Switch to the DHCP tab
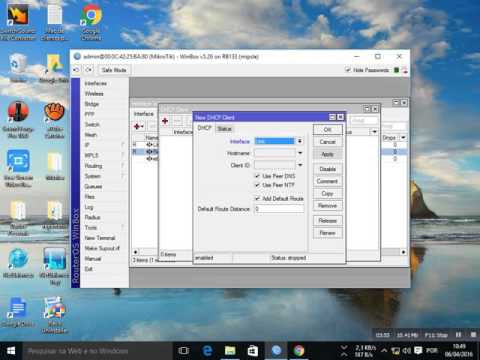This screenshot has width=480, height=360. click(x=204, y=128)
